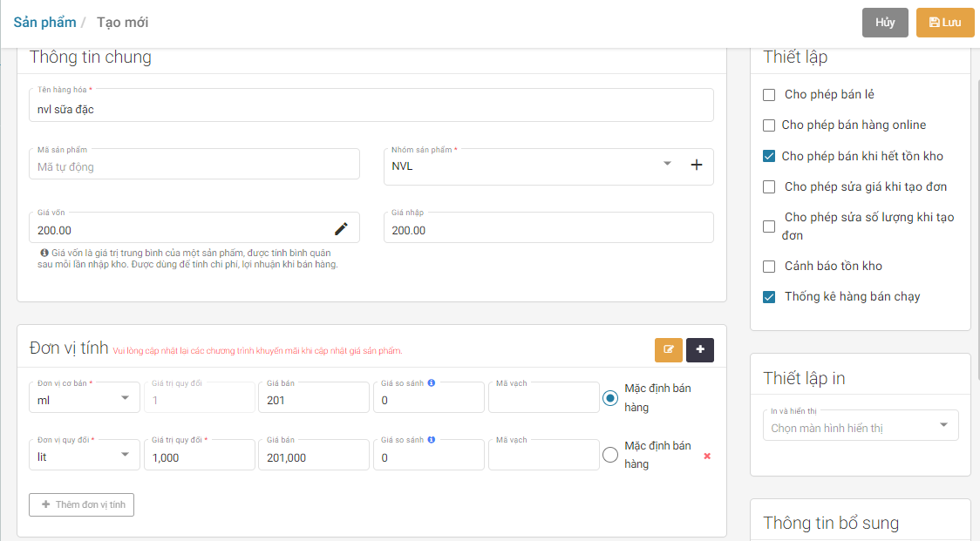Tick the Cảnh báo tồn kho checkbox

coord(769,267)
